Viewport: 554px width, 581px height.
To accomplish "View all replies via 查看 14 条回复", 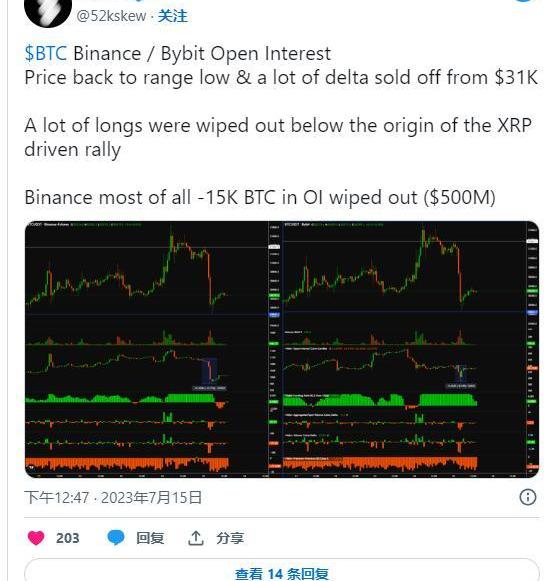I will (x=282, y=573).
